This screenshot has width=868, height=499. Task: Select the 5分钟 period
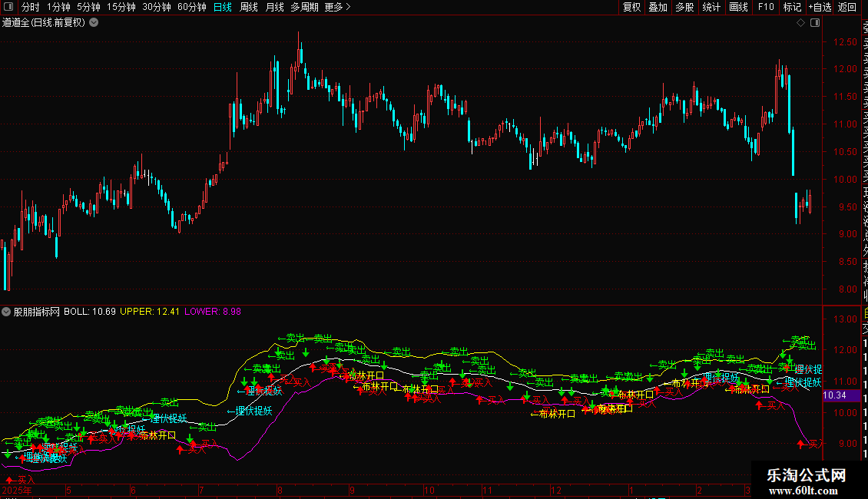pyautogui.click(x=88, y=7)
